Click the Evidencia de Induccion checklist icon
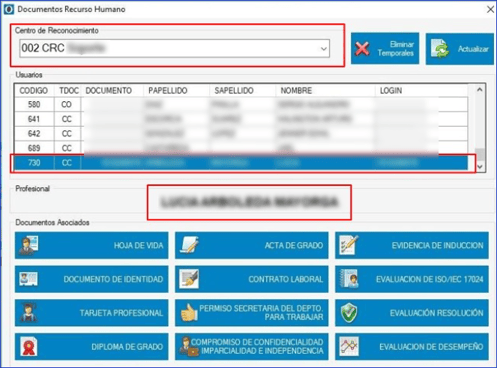This screenshot has width=497, height=368. pyautogui.click(x=349, y=245)
